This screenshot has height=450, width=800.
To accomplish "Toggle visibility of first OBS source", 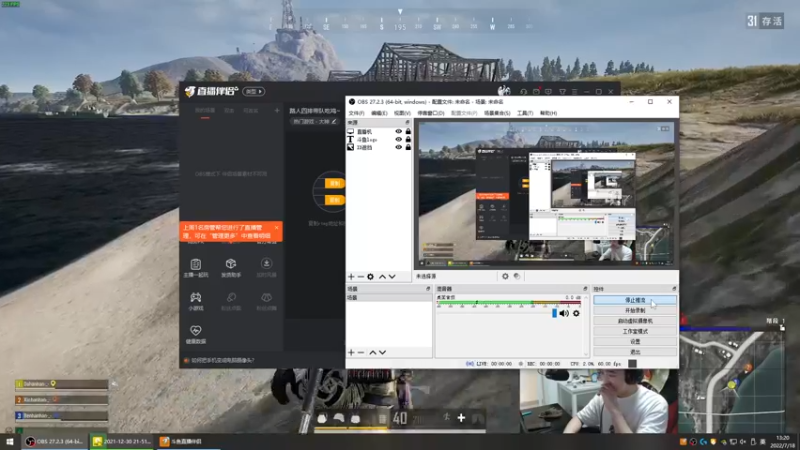I will [398, 132].
